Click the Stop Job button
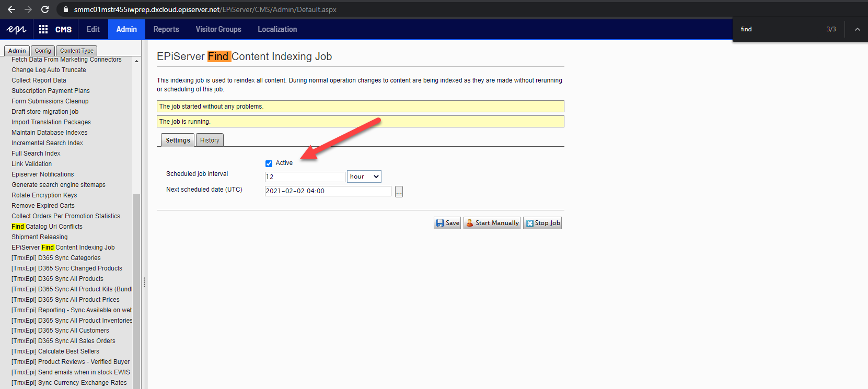This screenshot has height=389, width=868. pyautogui.click(x=542, y=223)
